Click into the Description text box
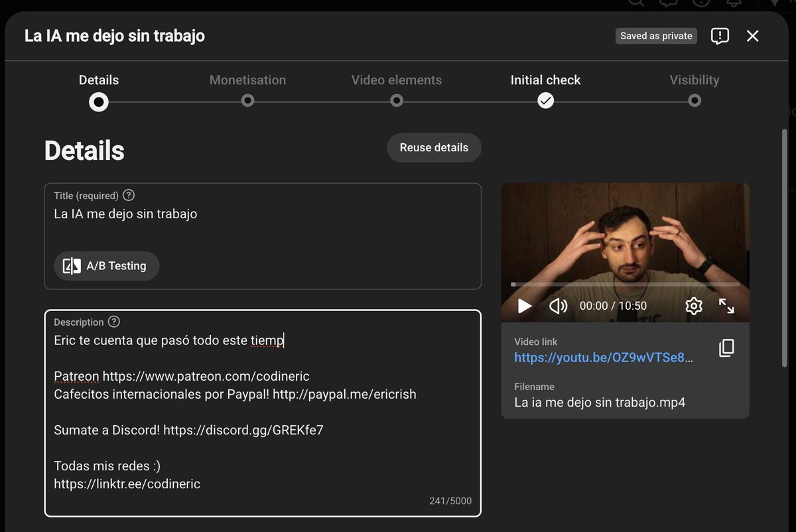This screenshot has width=796, height=532. pyautogui.click(x=263, y=413)
